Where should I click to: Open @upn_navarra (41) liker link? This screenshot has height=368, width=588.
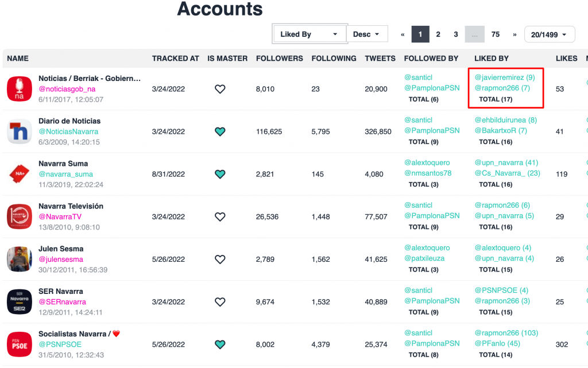click(x=506, y=162)
